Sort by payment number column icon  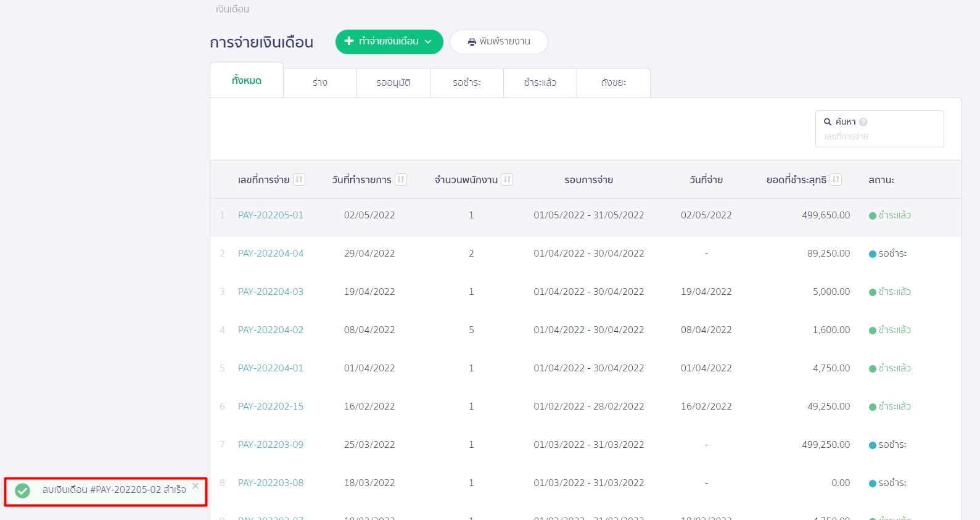[x=299, y=180]
